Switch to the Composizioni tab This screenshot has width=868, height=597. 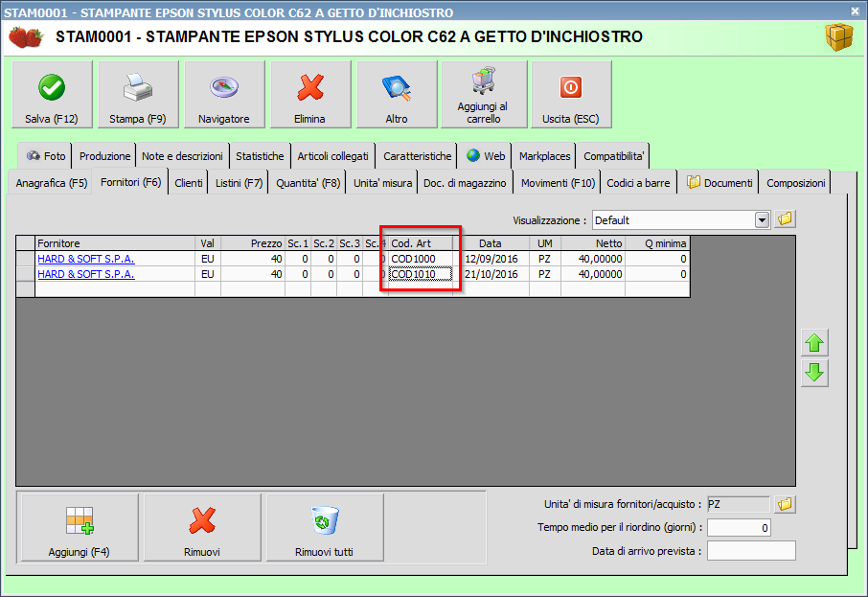point(795,183)
